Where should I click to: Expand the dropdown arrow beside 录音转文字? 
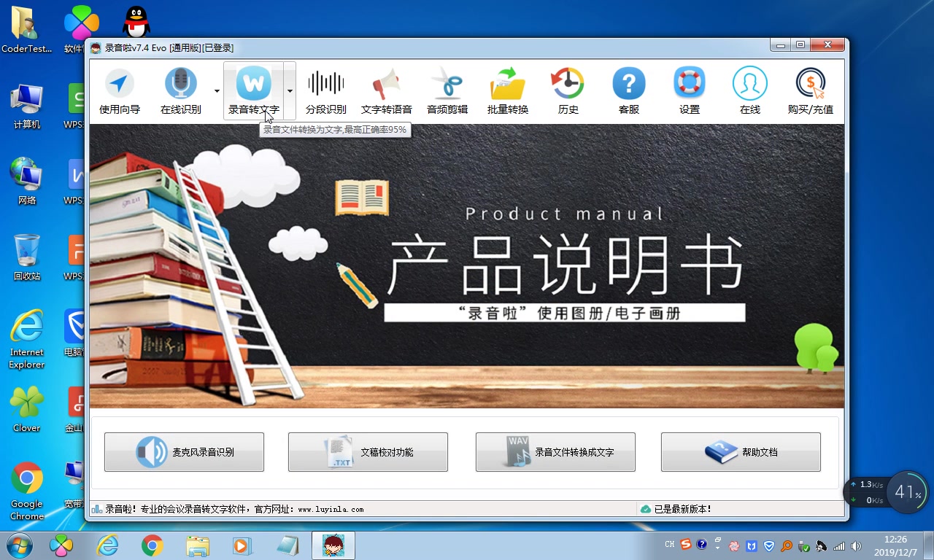tap(290, 91)
